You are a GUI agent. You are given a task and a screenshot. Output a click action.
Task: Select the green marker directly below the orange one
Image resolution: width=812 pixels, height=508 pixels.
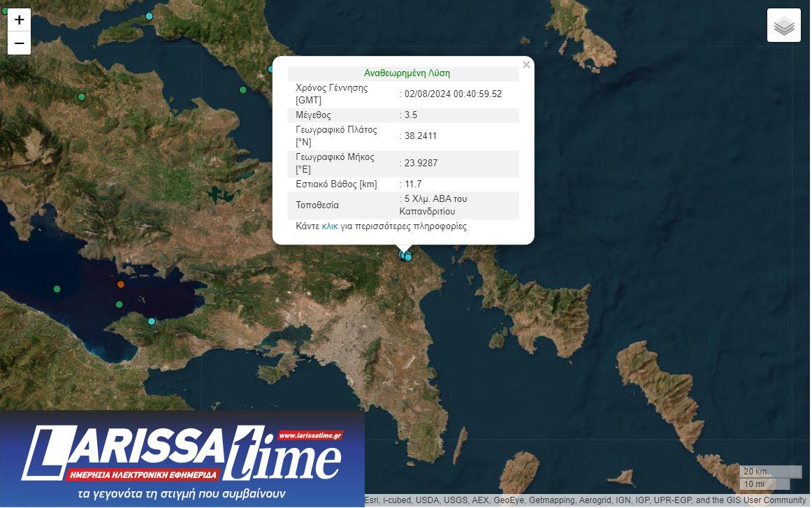click(x=119, y=305)
